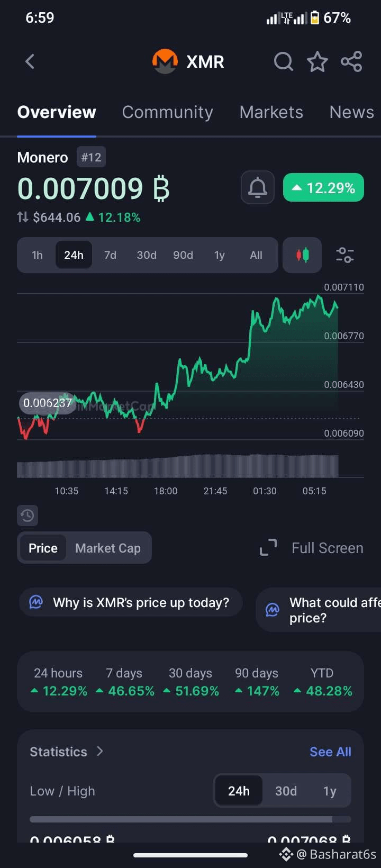Set price alert bell icon
The height and width of the screenshot is (868, 381).
[x=258, y=187]
